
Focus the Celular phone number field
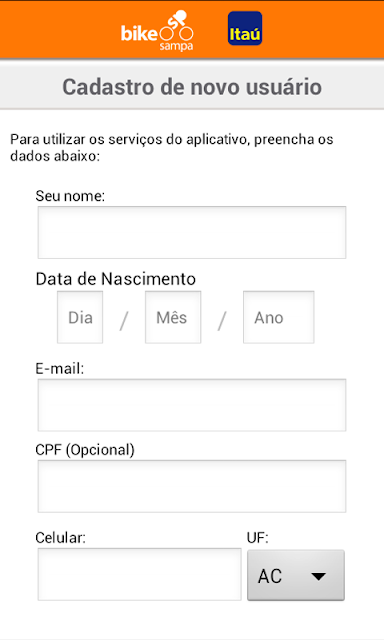pos(140,574)
